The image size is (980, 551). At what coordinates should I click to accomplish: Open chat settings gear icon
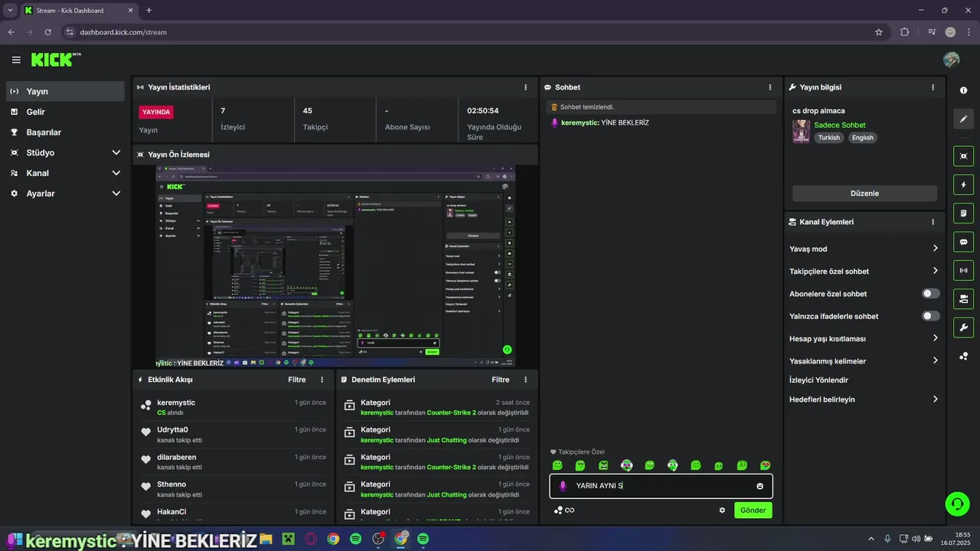click(722, 510)
